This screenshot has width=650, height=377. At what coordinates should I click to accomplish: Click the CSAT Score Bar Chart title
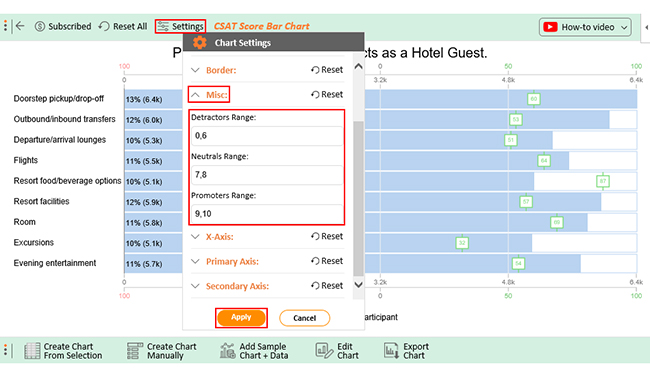click(262, 26)
